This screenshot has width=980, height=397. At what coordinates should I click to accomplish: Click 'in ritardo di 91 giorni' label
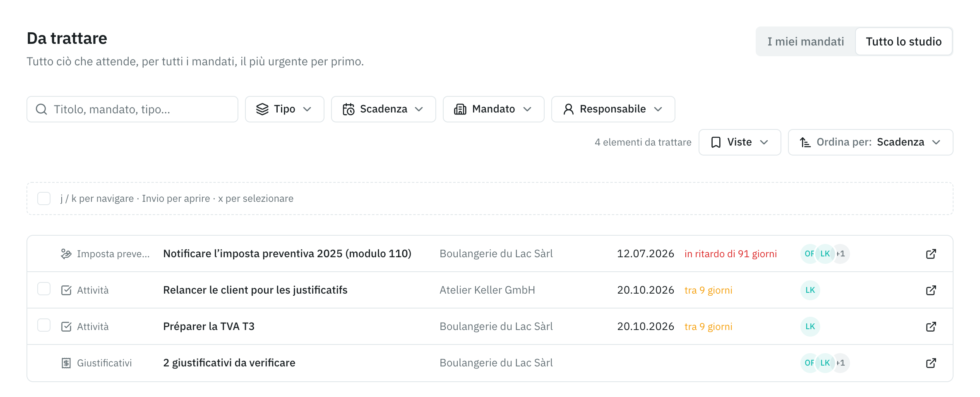(730, 254)
